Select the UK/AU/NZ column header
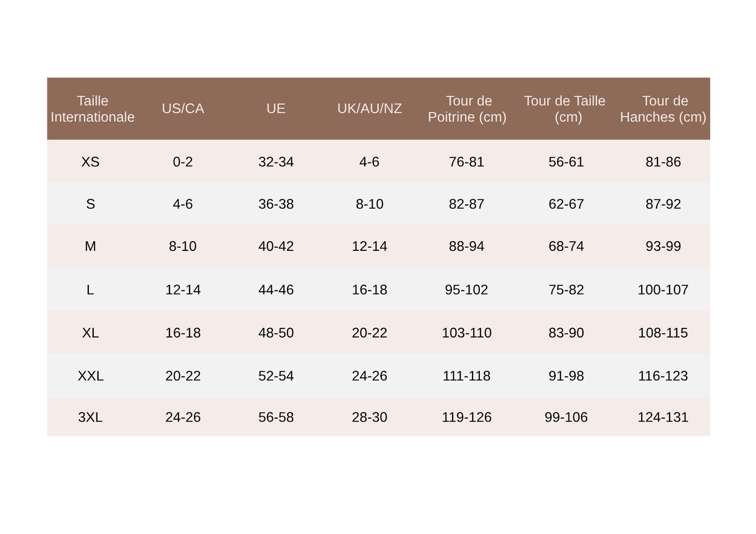 point(369,109)
